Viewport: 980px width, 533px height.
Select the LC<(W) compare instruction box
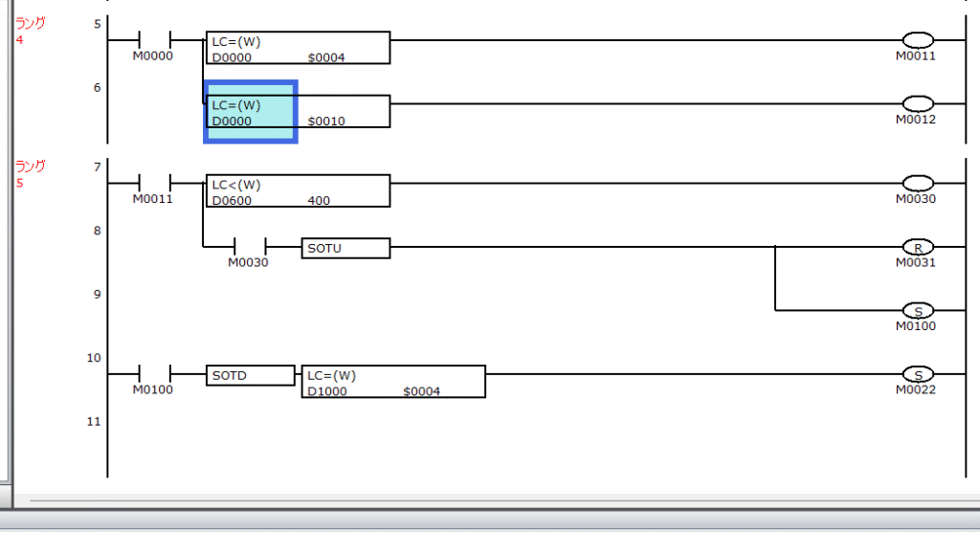click(x=299, y=191)
